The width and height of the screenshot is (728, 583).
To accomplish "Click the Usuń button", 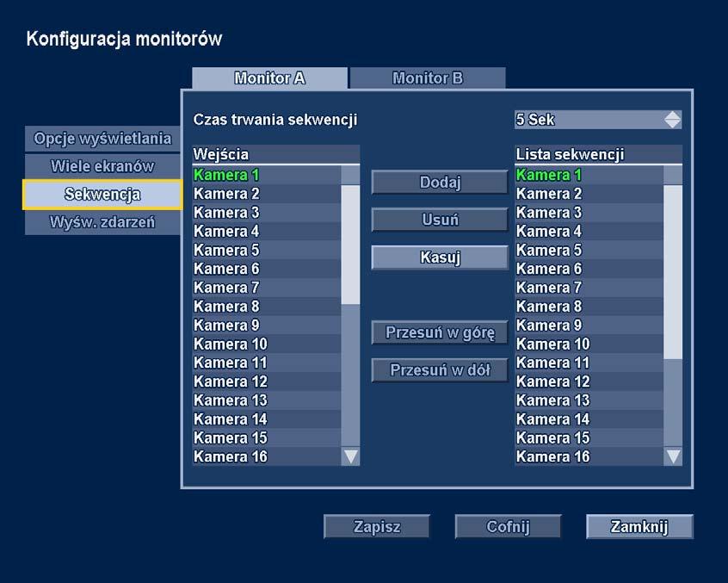I will coord(440,220).
